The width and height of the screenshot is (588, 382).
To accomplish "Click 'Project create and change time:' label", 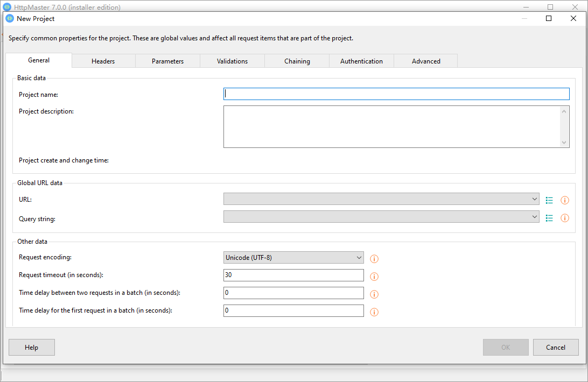I will (x=64, y=160).
